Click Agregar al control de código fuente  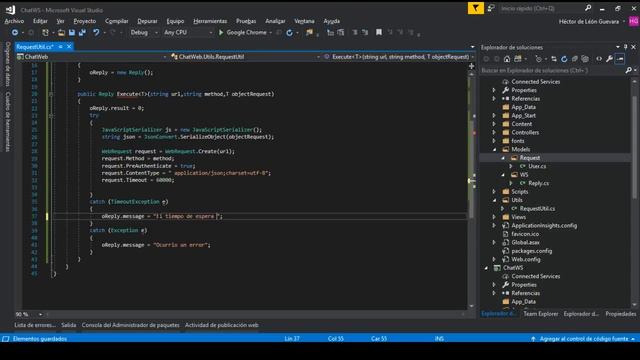tap(584, 339)
